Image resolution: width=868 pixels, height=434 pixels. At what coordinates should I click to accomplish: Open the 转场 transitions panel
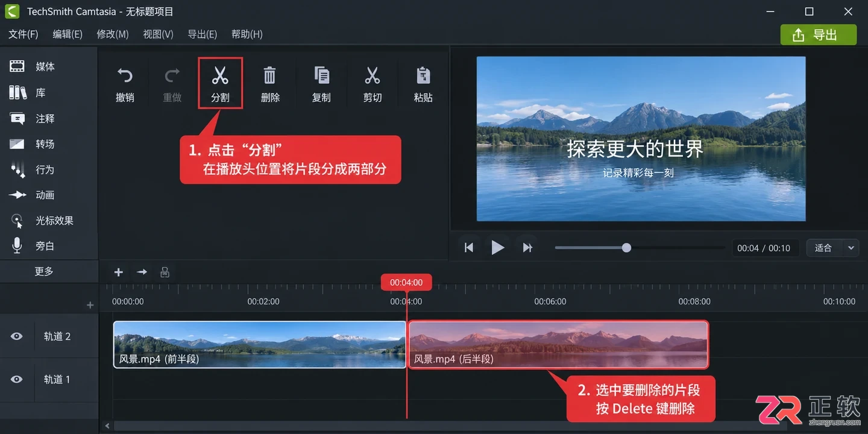33,144
